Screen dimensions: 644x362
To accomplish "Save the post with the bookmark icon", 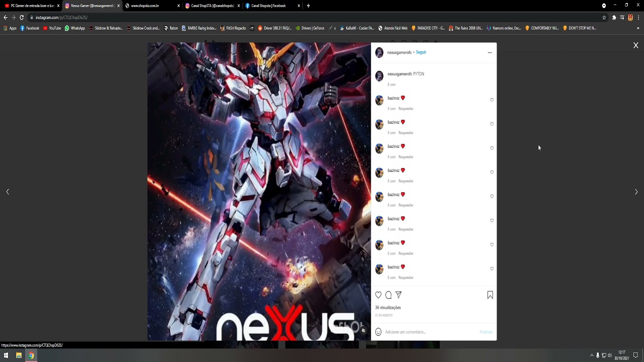I will (490, 295).
